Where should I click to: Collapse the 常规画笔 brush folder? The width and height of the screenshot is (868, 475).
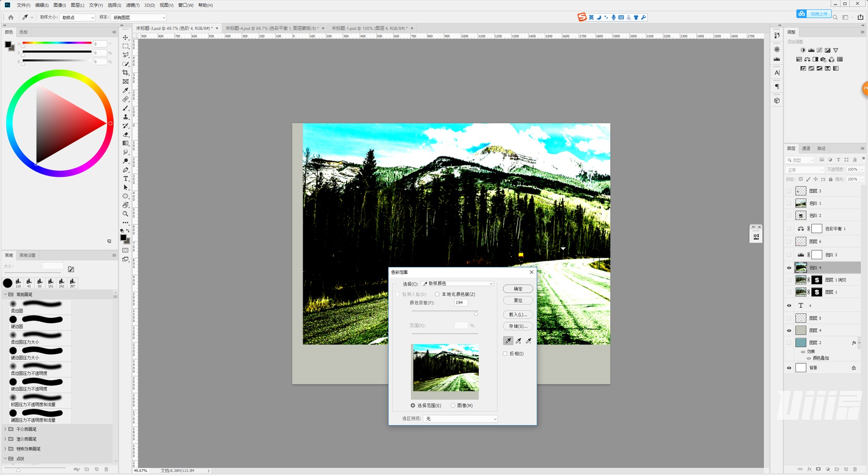(5, 294)
